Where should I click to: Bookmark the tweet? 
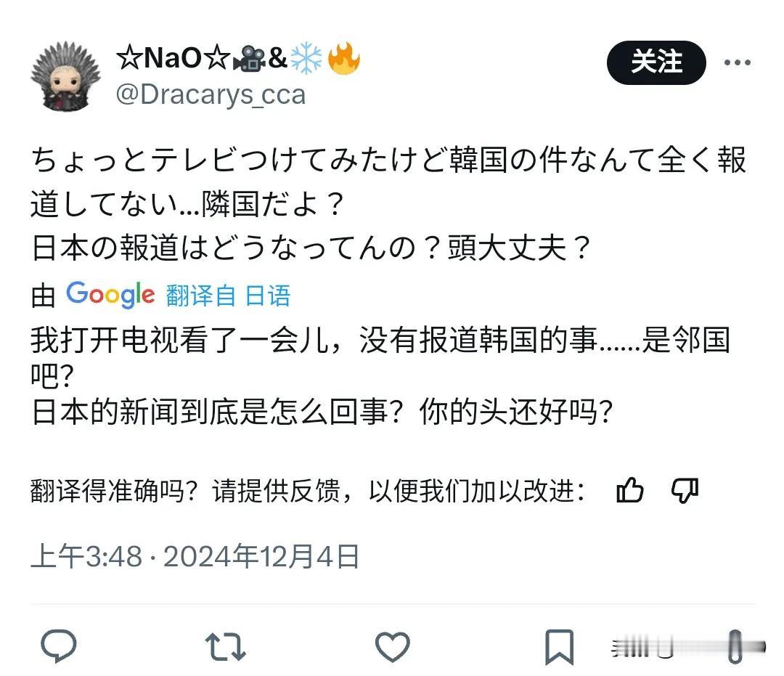pyautogui.click(x=559, y=647)
